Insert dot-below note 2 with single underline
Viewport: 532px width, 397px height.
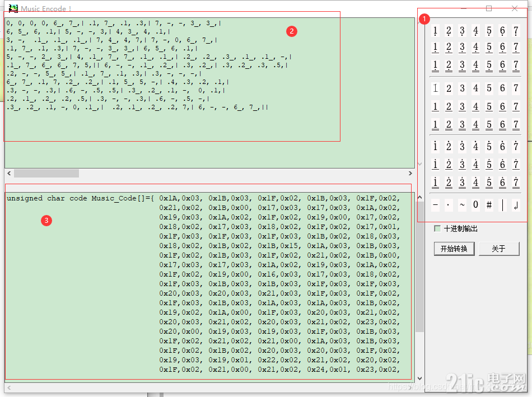pos(449,47)
